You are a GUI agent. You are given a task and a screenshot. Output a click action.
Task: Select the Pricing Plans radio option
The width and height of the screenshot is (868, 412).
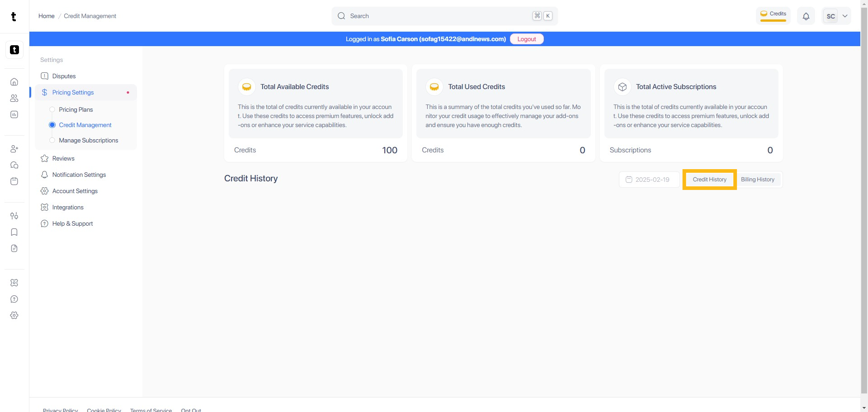point(52,109)
